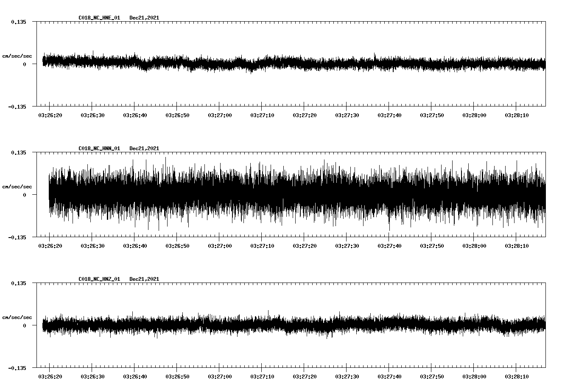
Task: Click the 03:26:40 time label under HNN plot
Action: 135,246
